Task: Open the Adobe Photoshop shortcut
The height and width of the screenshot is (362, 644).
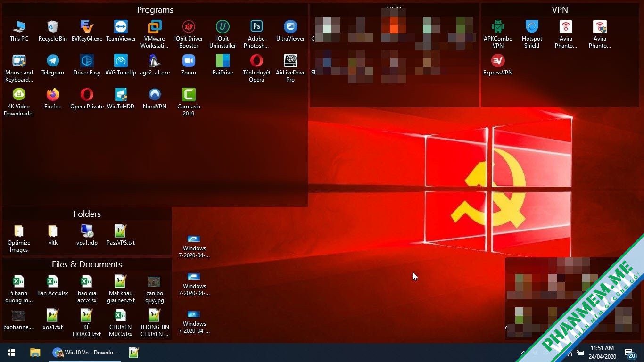Action: [256, 34]
